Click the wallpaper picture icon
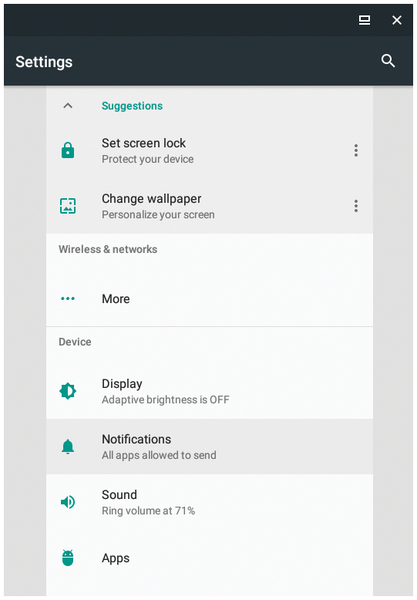 tap(68, 206)
